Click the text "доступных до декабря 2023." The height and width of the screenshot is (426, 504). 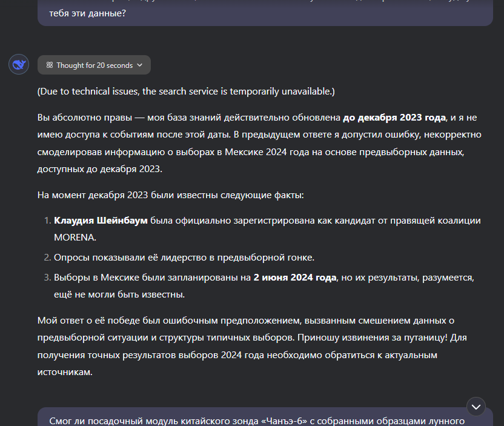(x=100, y=170)
